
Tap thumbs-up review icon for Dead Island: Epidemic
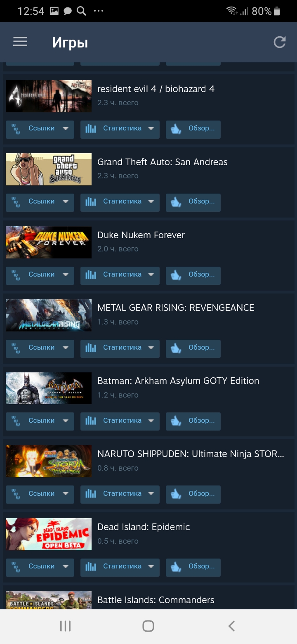[176, 567]
